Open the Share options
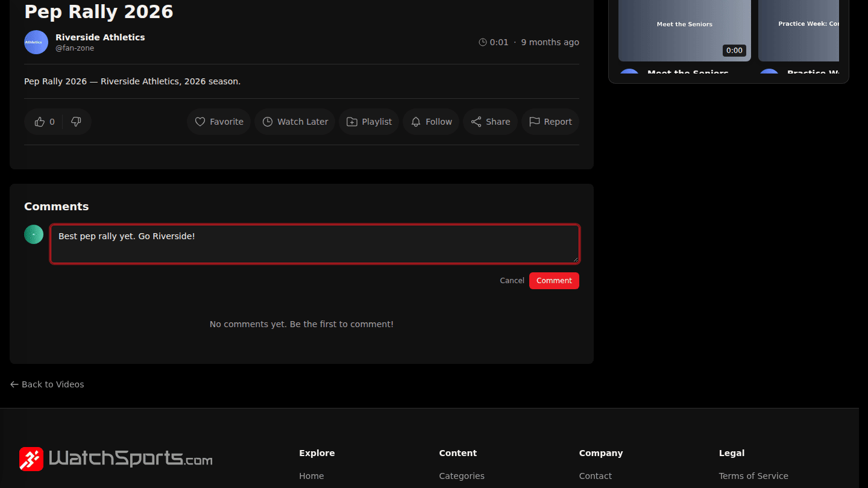The height and width of the screenshot is (488, 868). click(x=490, y=122)
